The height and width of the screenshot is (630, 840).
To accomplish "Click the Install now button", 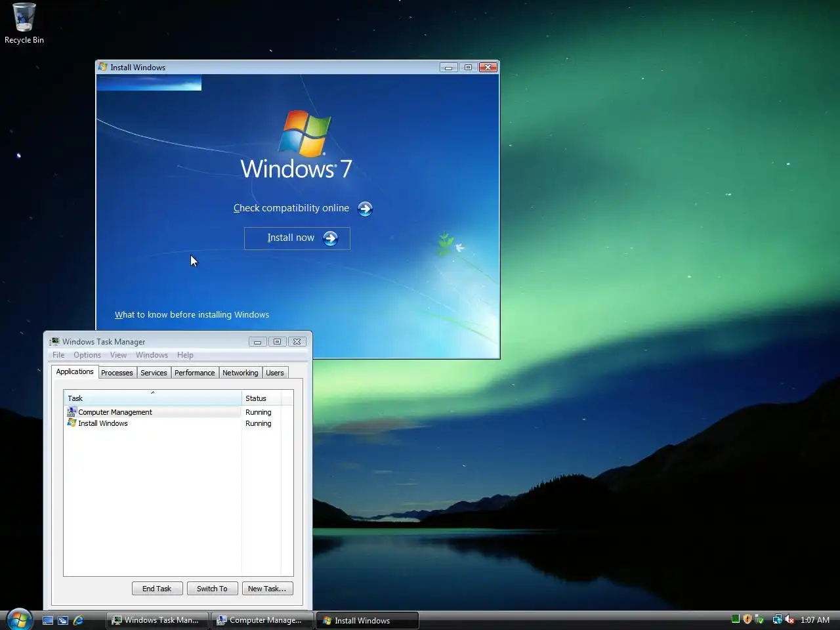I will click(297, 238).
